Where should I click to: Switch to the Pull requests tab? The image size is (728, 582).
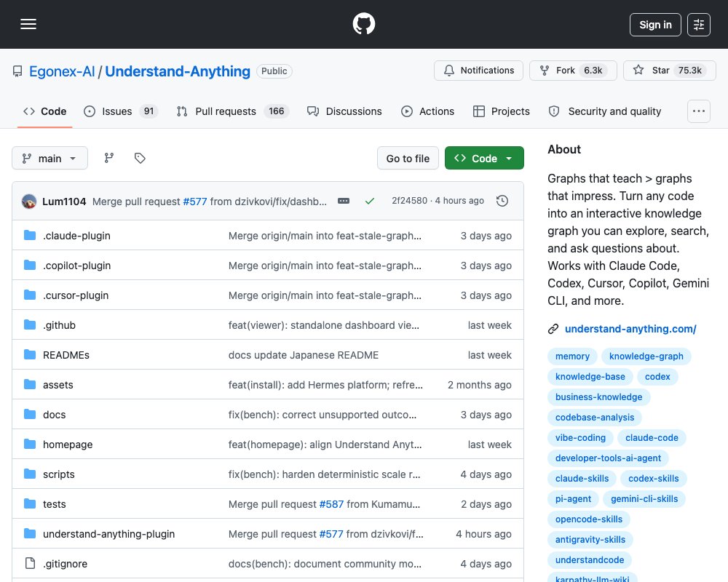pyautogui.click(x=232, y=111)
